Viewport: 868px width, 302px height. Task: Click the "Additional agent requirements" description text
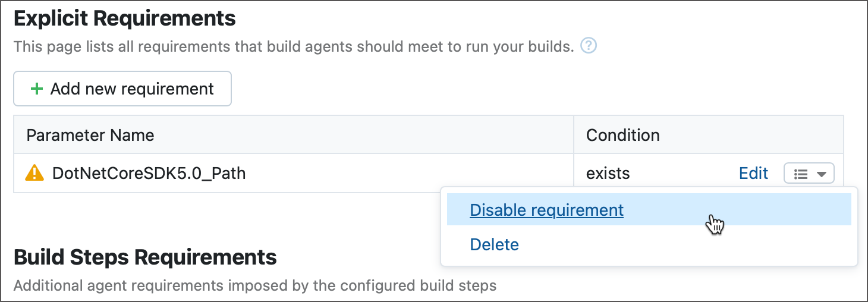(x=254, y=286)
